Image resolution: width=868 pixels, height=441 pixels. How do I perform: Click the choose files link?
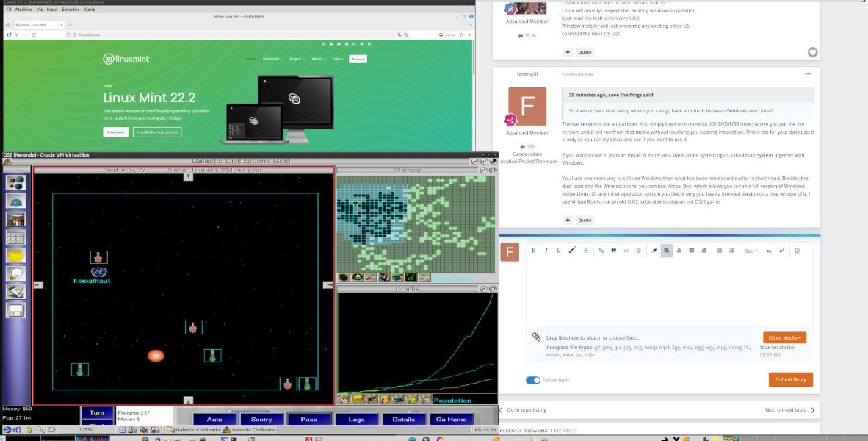click(623, 337)
